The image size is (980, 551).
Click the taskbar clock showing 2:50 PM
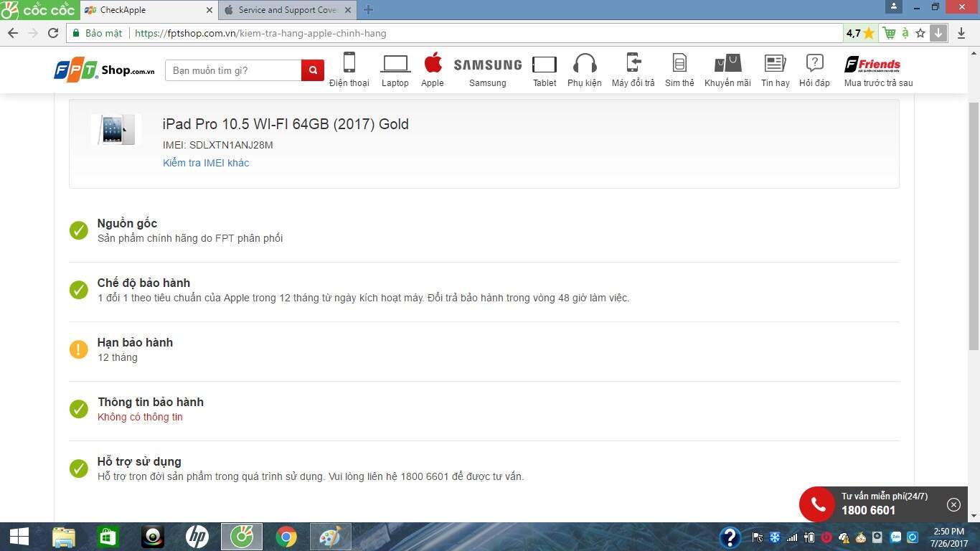(x=949, y=537)
